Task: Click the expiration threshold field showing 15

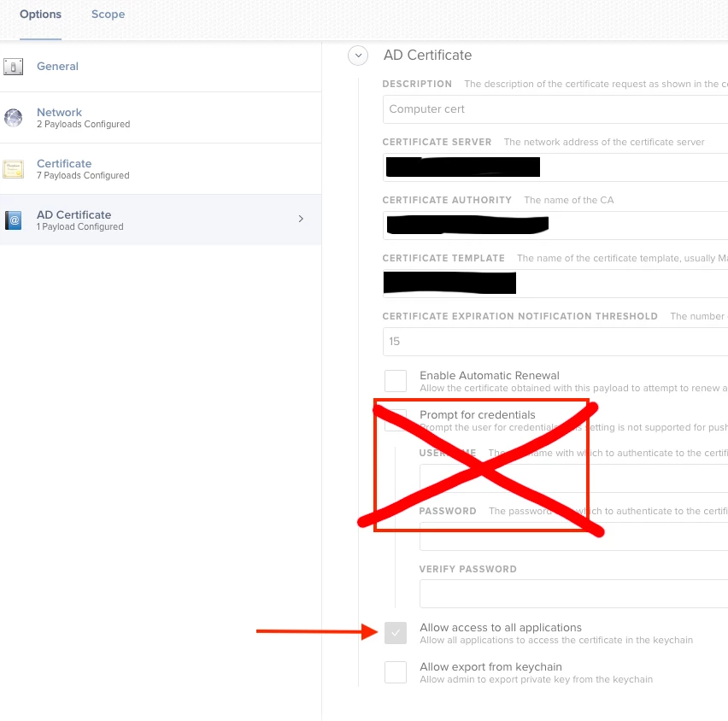Action: [x=555, y=342]
